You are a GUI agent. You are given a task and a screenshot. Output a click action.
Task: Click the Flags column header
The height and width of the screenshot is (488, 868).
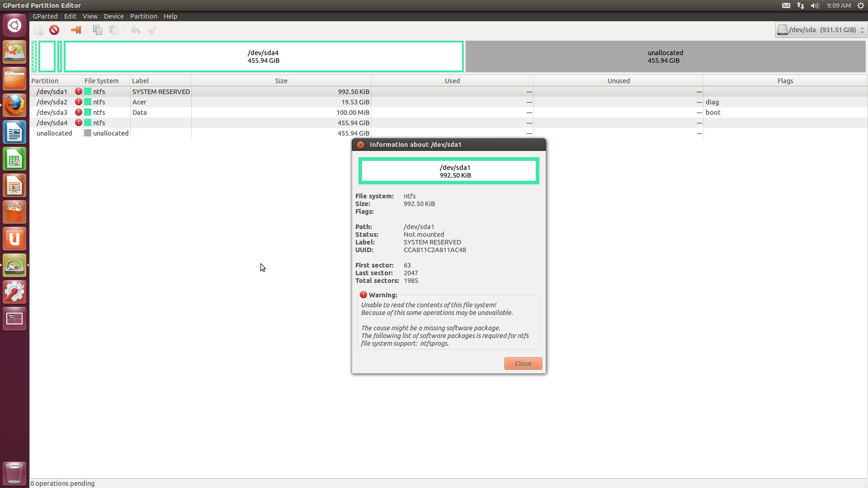pyautogui.click(x=785, y=81)
